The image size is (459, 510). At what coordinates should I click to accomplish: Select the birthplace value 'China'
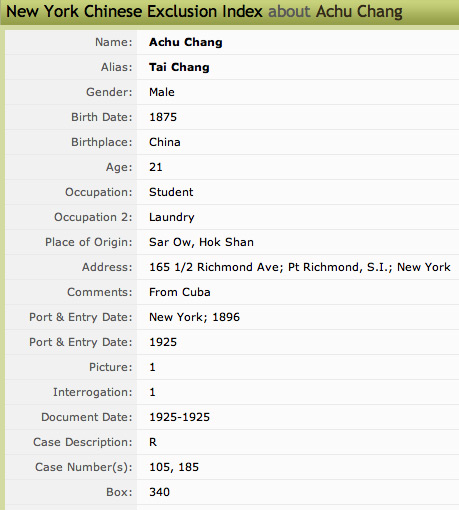point(165,142)
